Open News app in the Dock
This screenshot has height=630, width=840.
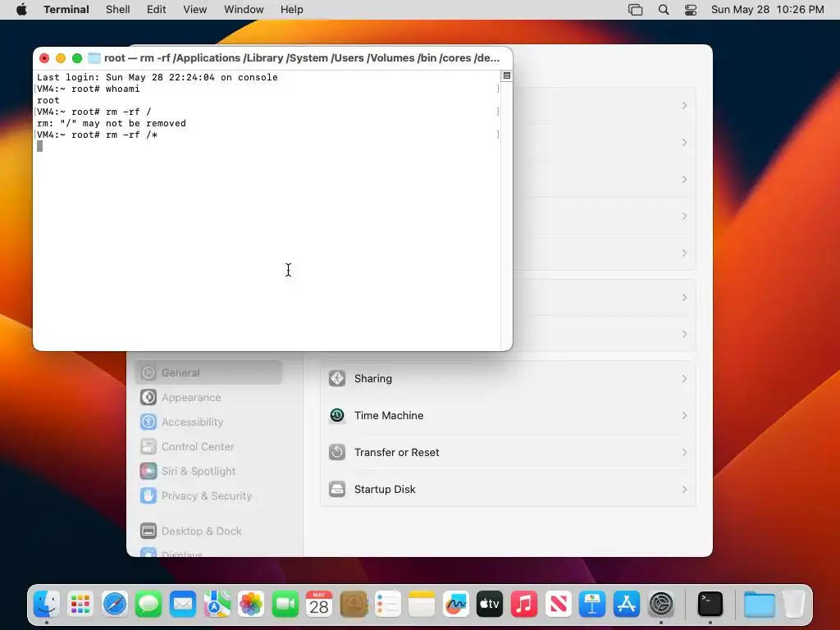coord(558,605)
